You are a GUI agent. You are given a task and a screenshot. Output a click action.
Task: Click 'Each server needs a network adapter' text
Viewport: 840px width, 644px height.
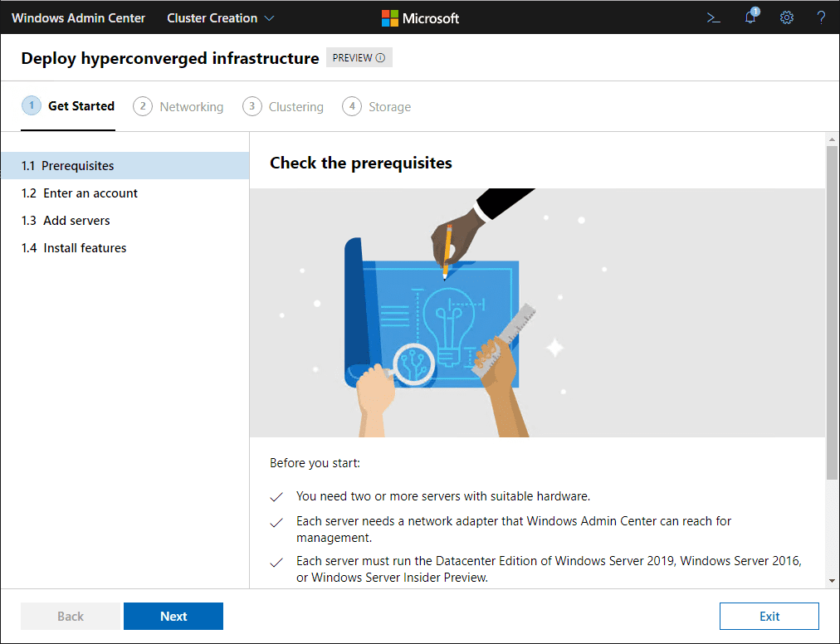(513, 529)
